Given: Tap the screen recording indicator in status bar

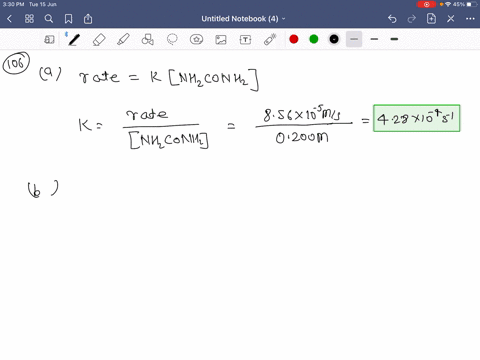Looking at the screenshot, I should pos(426,4).
